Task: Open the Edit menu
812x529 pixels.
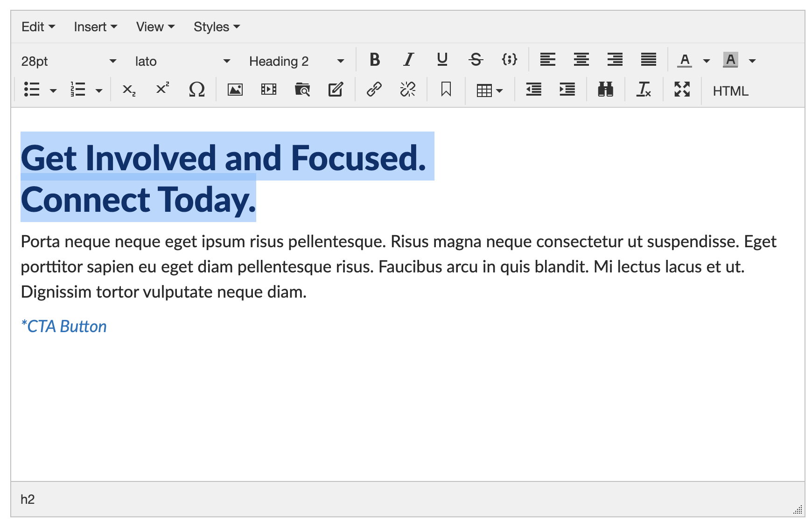Action: pyautogui.click(x=38, y=27)
